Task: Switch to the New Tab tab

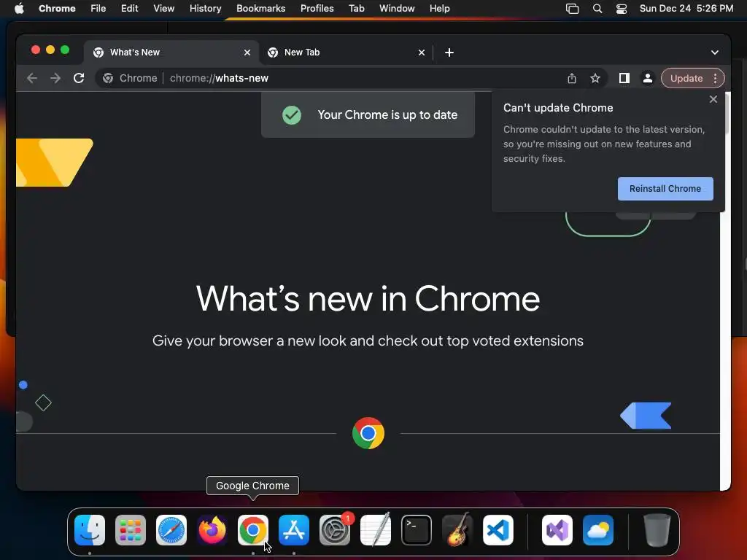Action: [x=347, y=52]
